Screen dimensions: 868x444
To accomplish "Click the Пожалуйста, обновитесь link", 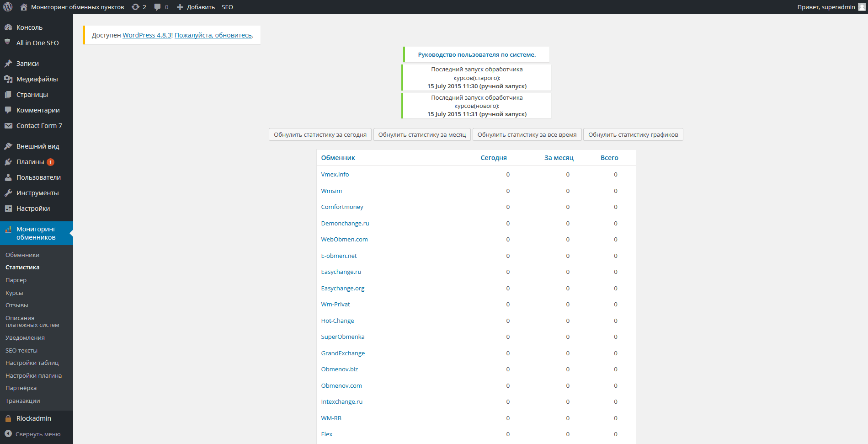I will (213, 35).
